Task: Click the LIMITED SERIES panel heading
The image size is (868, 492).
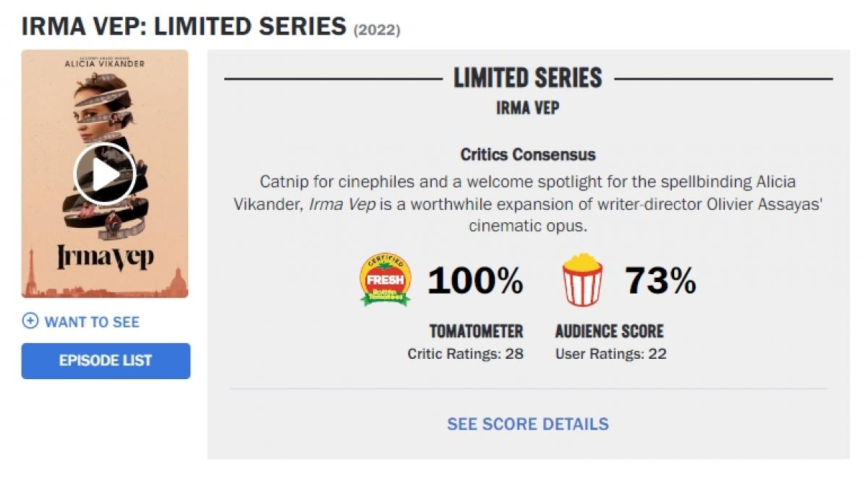Action: (527, 78)
